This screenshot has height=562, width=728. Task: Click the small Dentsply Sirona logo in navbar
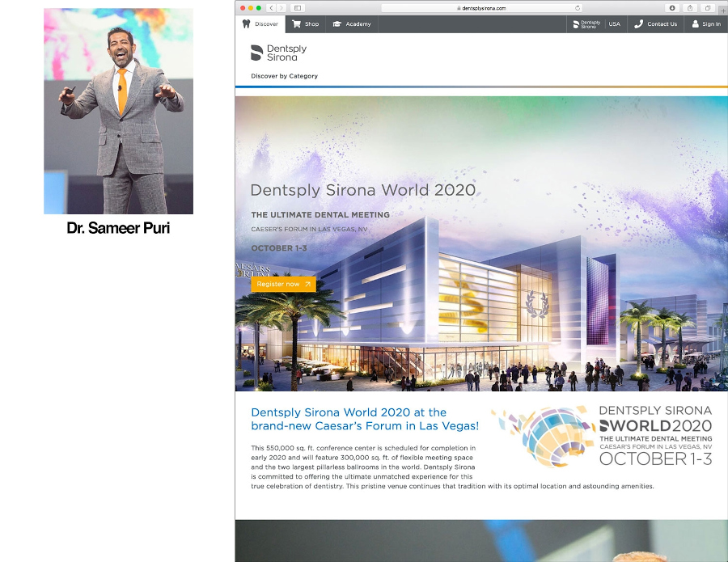click(x=586, y=24)
